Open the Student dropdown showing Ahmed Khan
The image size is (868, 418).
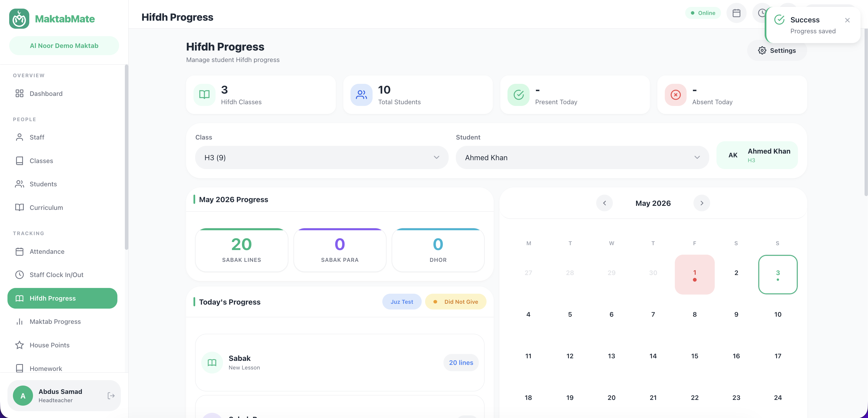(x=582, y=157)
